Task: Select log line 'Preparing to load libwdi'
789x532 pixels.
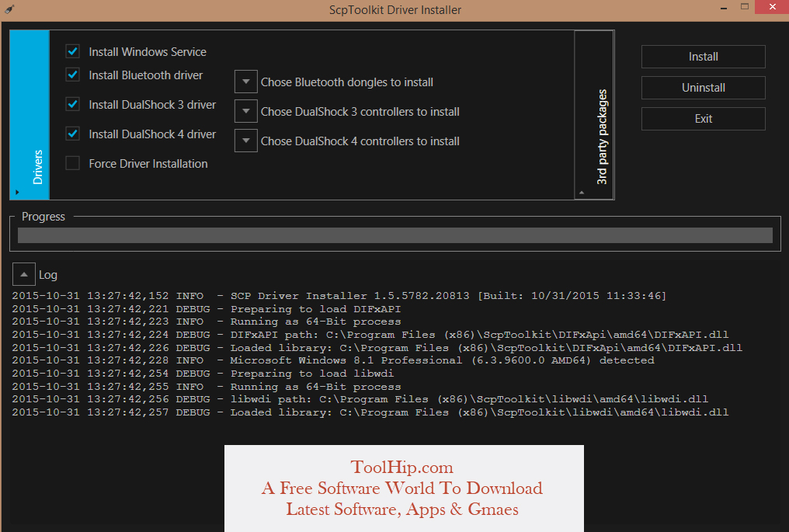Action: [x=203, y=374]
